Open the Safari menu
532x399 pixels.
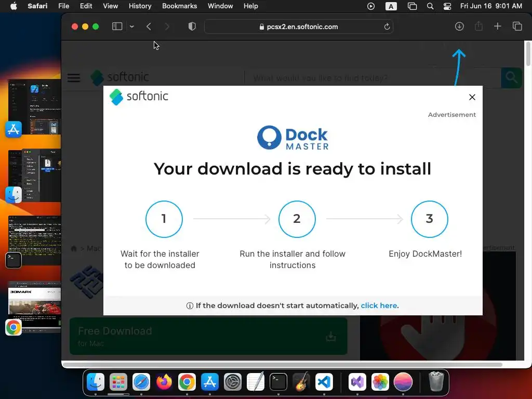(37, 6)
